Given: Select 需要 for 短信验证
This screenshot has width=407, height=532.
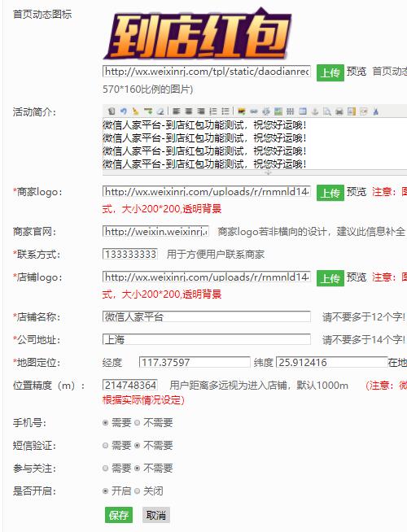Looking at the screenshot, I should coord(105,446).
